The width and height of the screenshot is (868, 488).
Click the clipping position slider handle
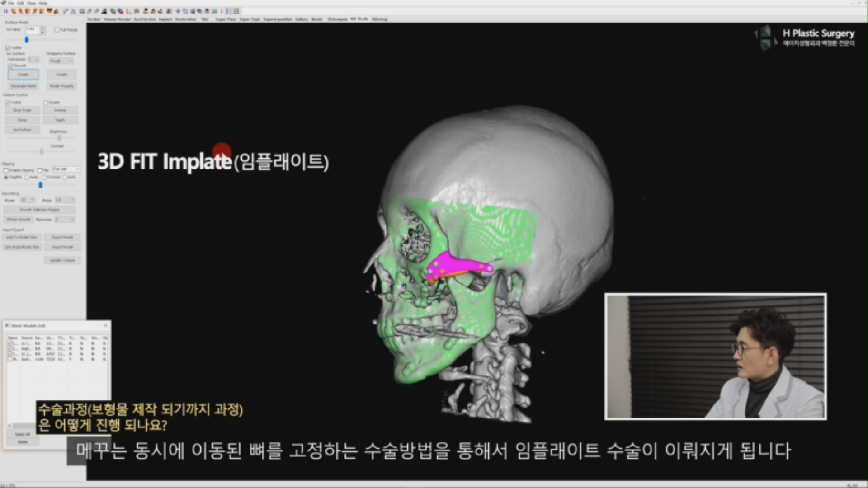point(40,185)
